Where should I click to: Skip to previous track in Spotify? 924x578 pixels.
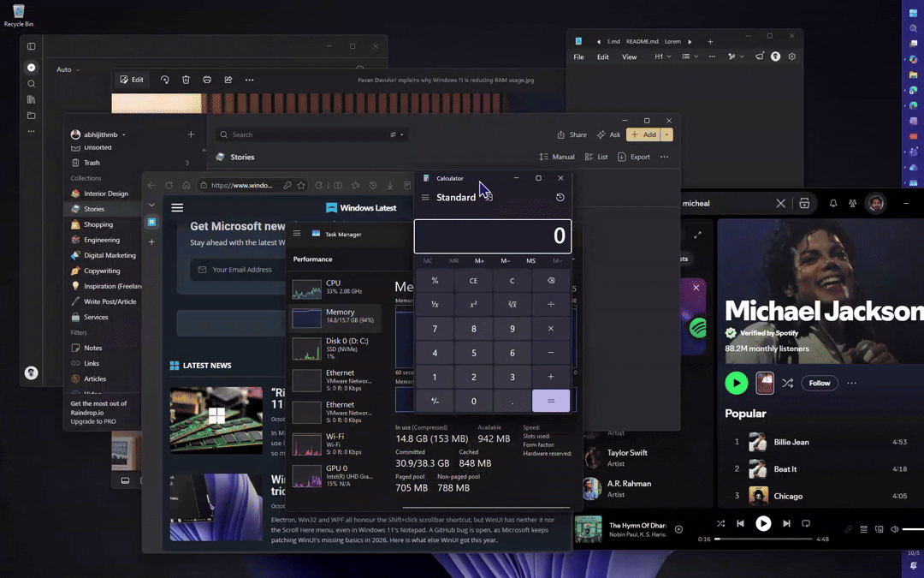741,524
